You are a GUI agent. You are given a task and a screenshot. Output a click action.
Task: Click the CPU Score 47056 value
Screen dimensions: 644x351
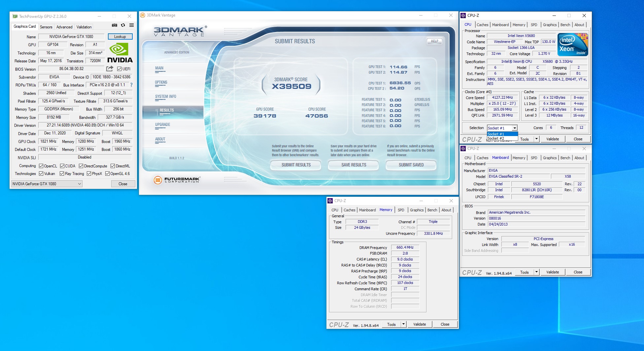317,116
